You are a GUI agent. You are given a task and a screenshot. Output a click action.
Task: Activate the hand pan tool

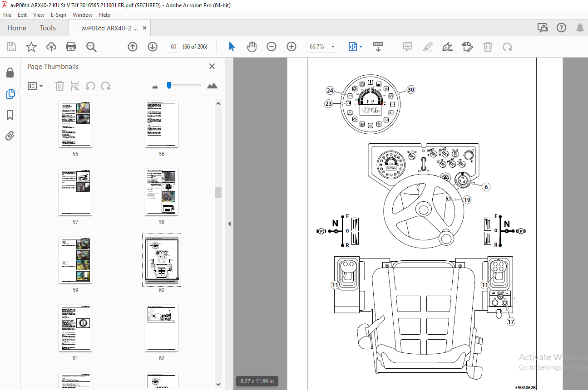[252, 47]
